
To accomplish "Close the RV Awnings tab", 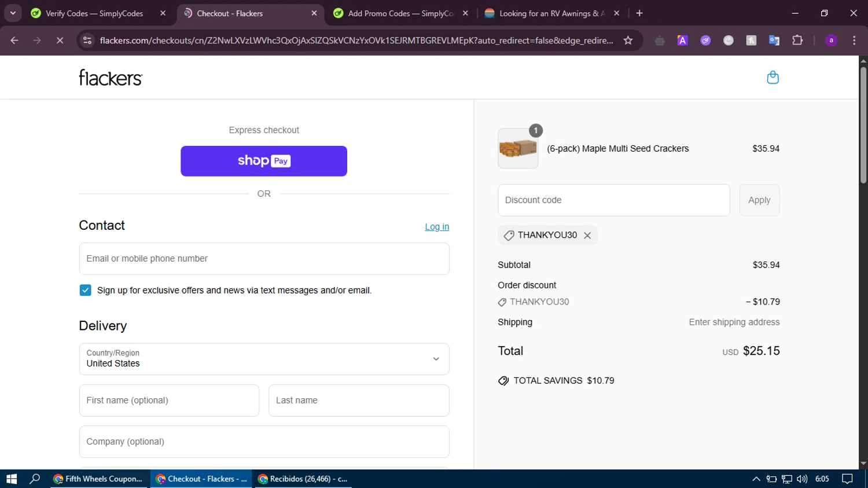I will tap(616, 13).
